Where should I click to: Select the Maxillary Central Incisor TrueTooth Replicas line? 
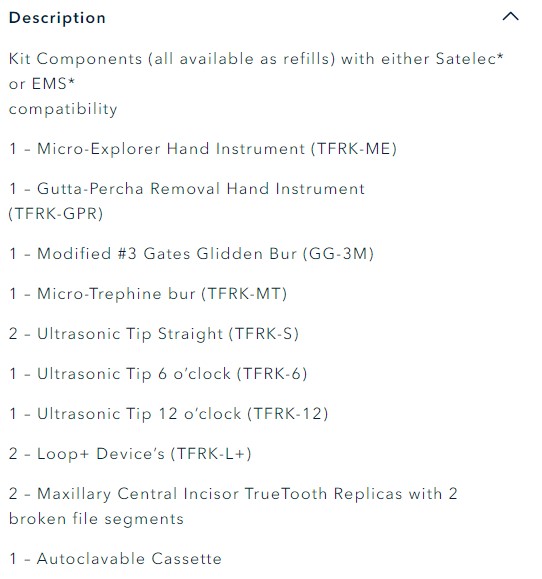233,507
